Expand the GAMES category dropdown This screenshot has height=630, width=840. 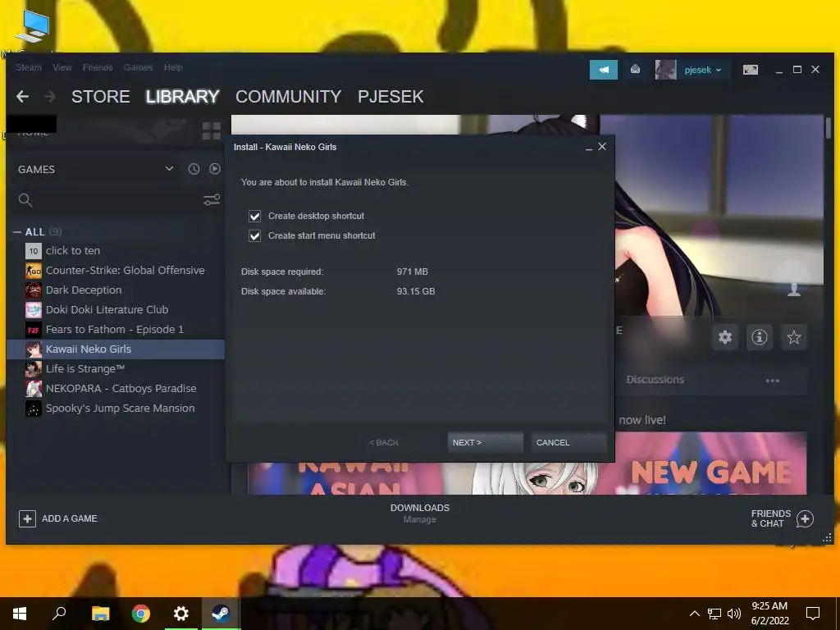169,169
